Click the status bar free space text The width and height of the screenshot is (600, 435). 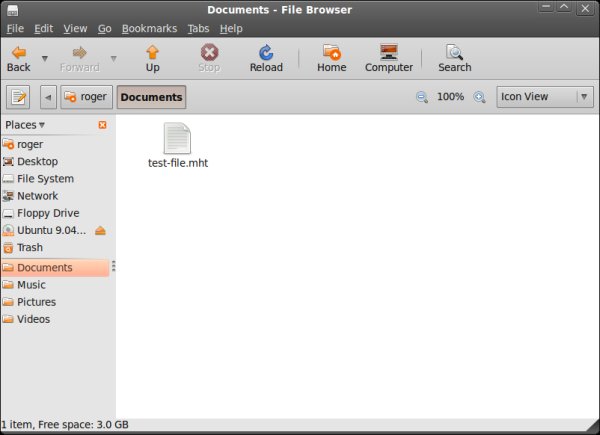point(83,425)
